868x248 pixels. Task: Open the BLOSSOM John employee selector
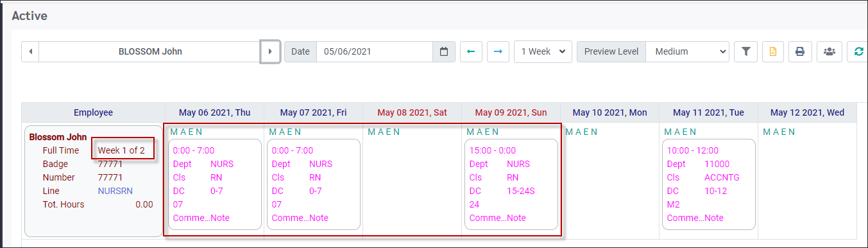coord(150,51)
